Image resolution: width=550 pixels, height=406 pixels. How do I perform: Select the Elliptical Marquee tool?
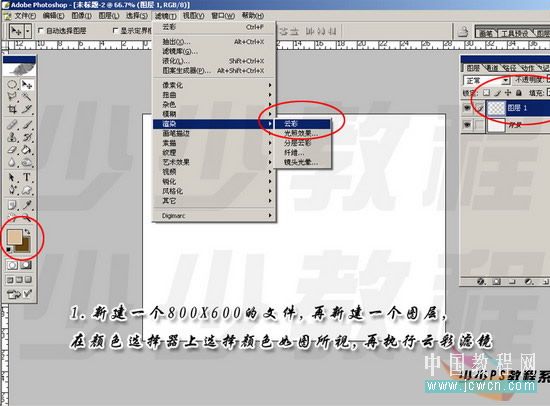tap(12, 85)
